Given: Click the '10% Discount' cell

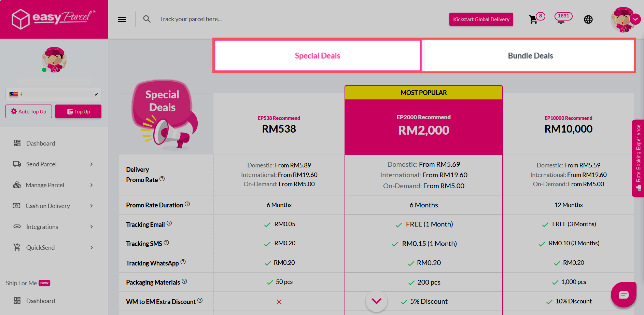Looking at the screenshot, I should [569, 301].
